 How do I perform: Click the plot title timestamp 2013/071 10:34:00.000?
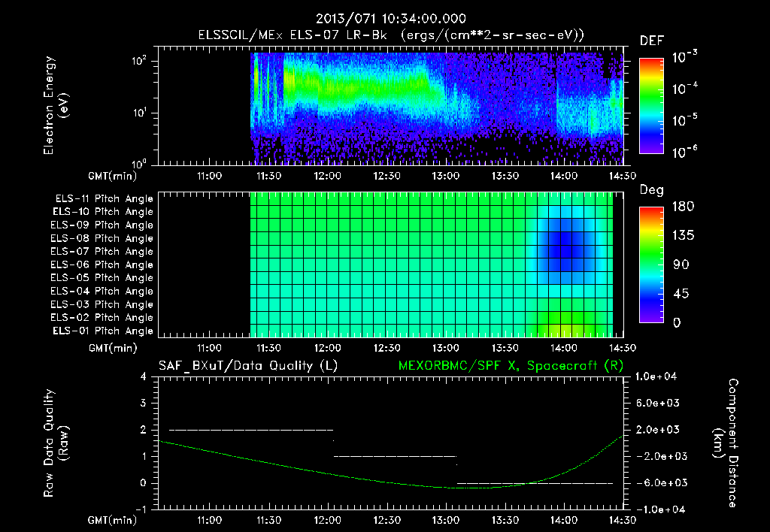pyautogui.click(x=390, y=19)
